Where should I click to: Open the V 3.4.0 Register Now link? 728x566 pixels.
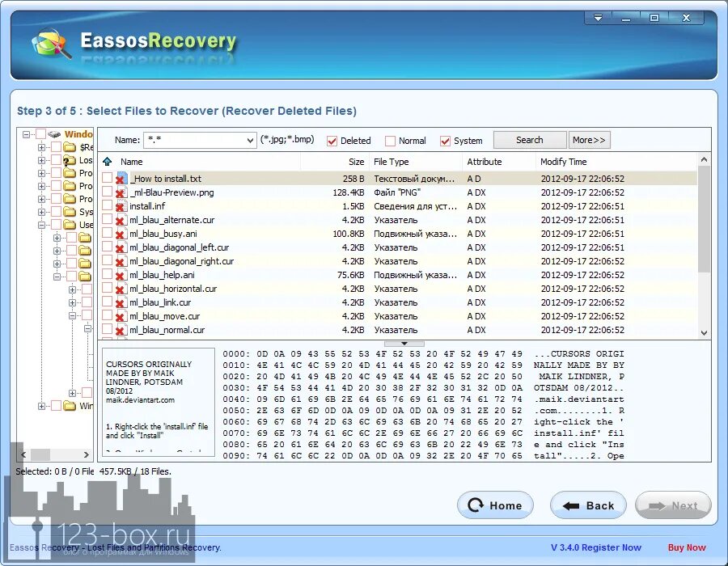(x=595, y=547)
